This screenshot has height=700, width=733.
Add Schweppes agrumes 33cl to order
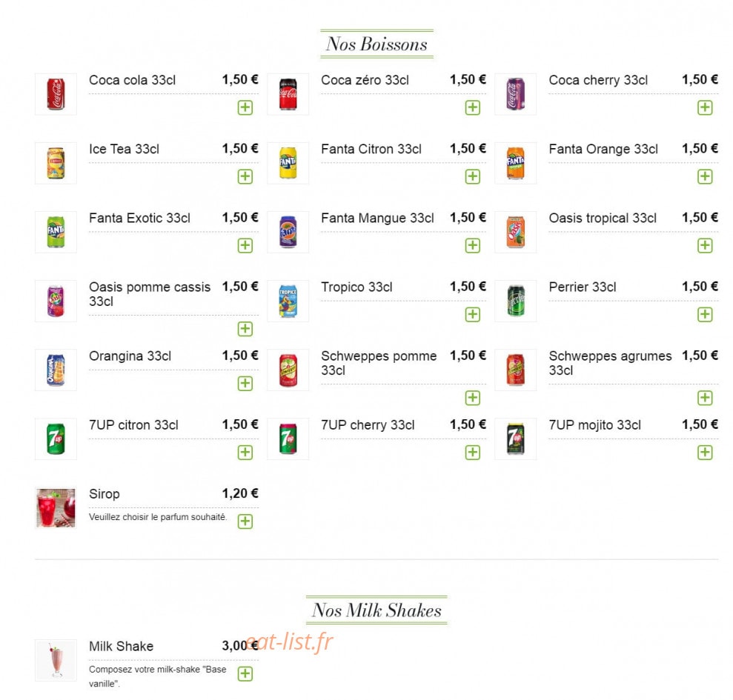coord(705,398)
